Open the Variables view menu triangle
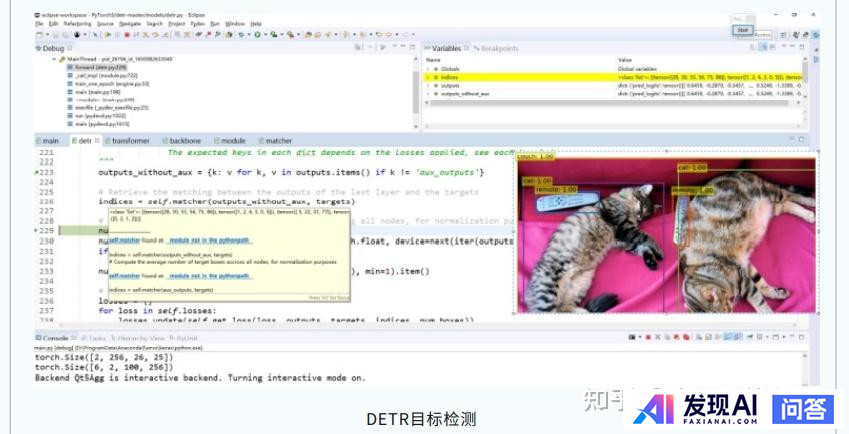Viewport: 849px width, 434px height. coord(783,47)
